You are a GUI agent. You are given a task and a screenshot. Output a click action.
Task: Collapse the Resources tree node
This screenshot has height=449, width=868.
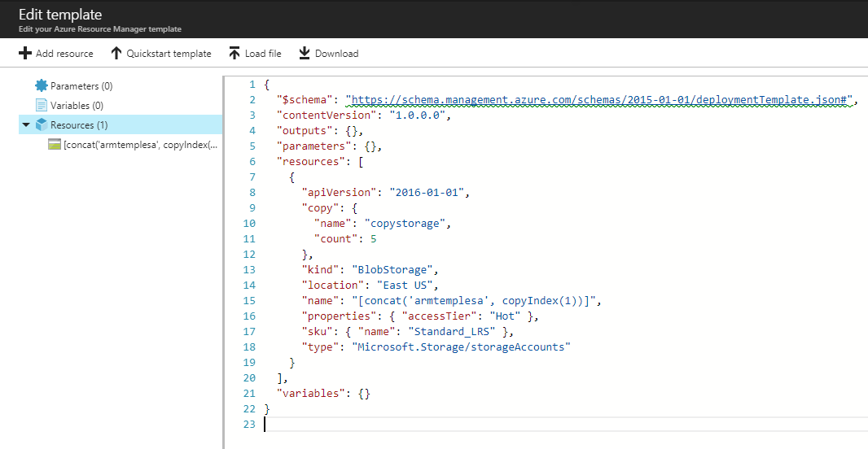tap(26, 125)
